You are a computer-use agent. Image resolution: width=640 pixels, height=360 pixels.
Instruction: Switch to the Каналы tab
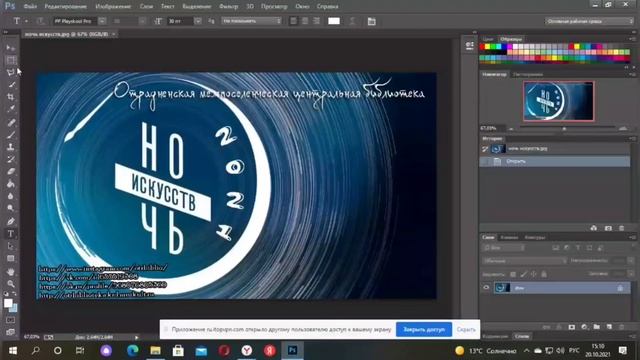[509, 238]
